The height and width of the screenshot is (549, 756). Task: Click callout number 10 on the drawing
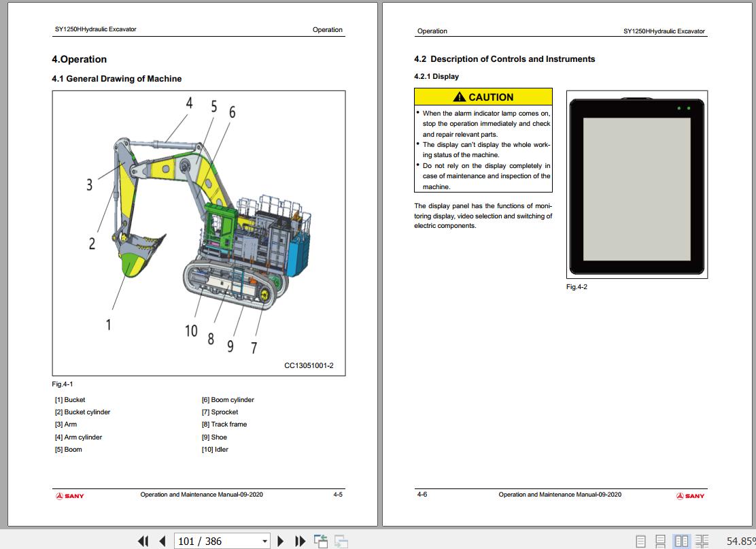tap(192, 331)
